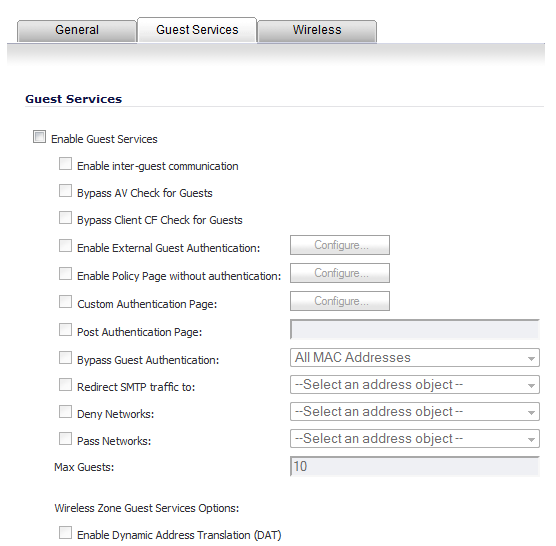Tick the Enable Guest Services checkbox

pyautogui.click(x=39, y=137)
